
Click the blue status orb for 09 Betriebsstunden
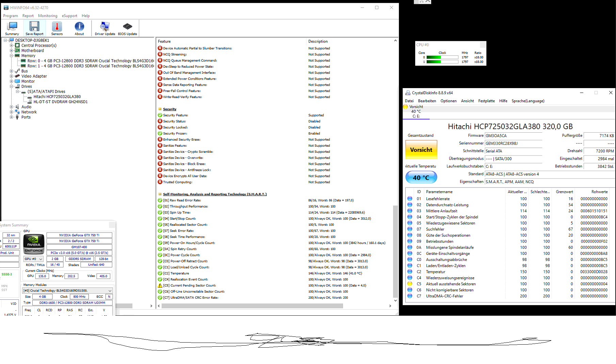pos(410,242)
